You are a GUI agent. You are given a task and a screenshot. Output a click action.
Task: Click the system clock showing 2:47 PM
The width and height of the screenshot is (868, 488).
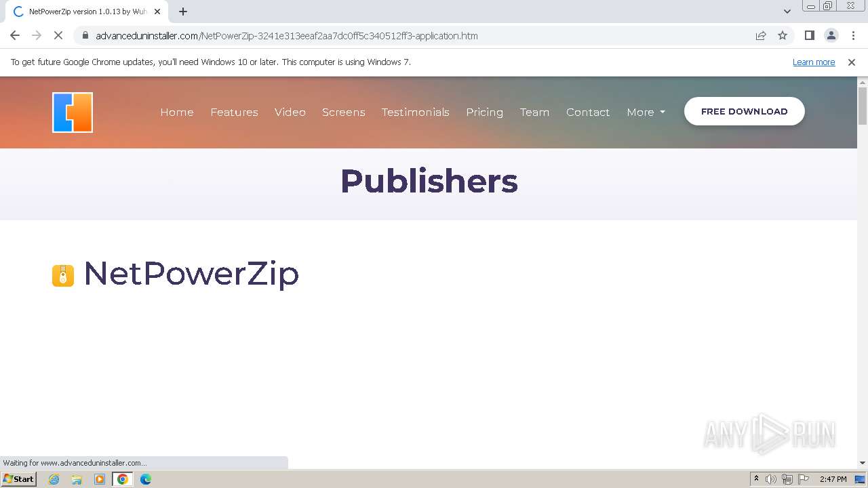[x=833, y=479]
